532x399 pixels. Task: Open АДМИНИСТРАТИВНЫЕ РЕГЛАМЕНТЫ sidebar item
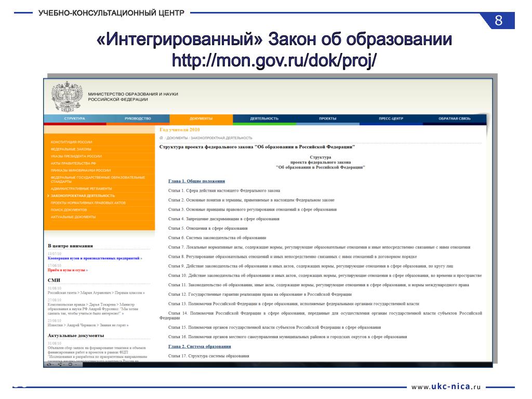click(x=81, y=189)
